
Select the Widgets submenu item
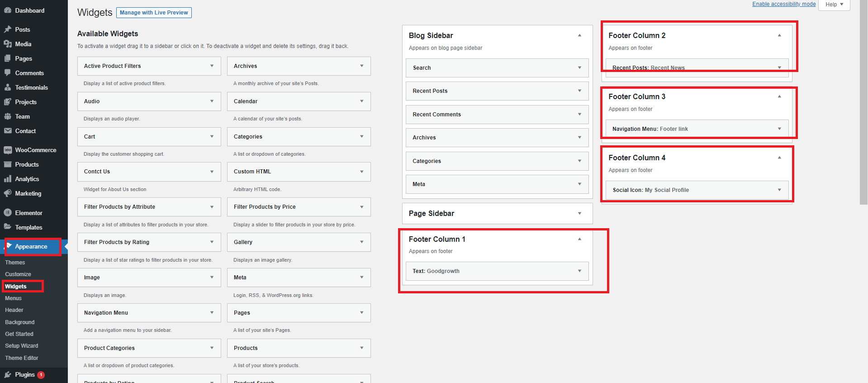coord(16,287)
